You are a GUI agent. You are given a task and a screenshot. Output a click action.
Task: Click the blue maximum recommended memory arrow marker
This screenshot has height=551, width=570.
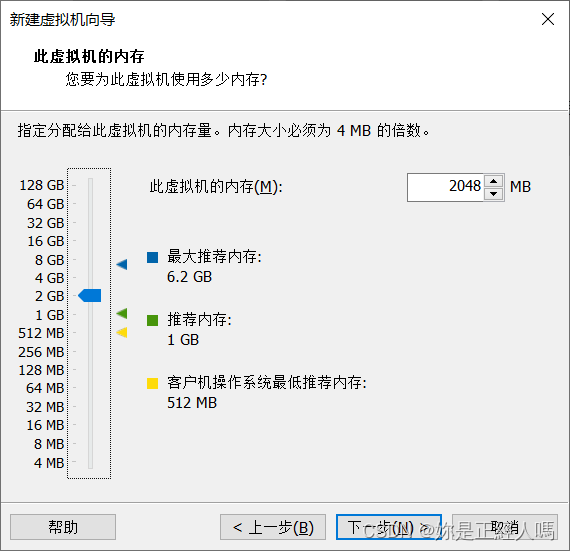click(122, 264)
